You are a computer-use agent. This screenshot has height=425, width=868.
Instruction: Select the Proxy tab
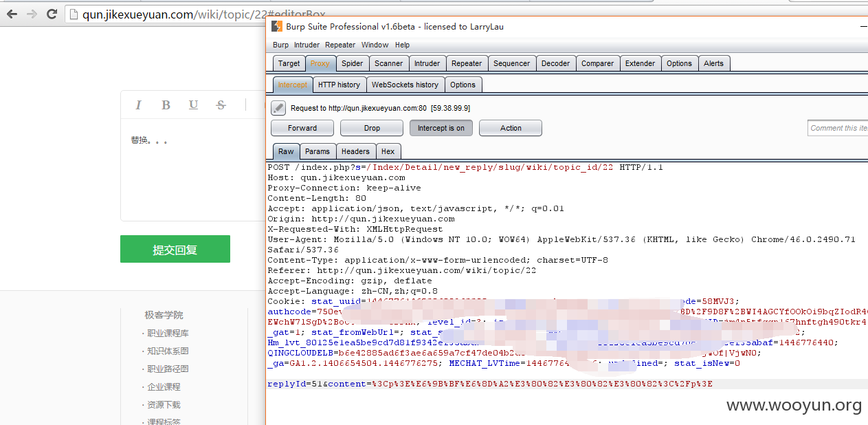(320, 63)
